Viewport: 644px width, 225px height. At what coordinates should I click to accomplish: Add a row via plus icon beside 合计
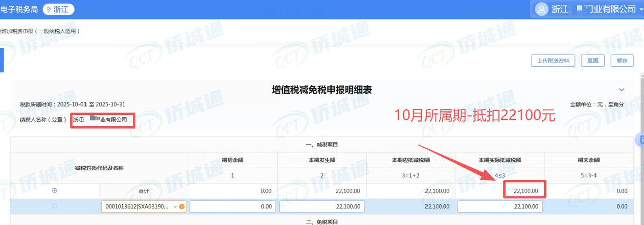(x=54, y=191)
